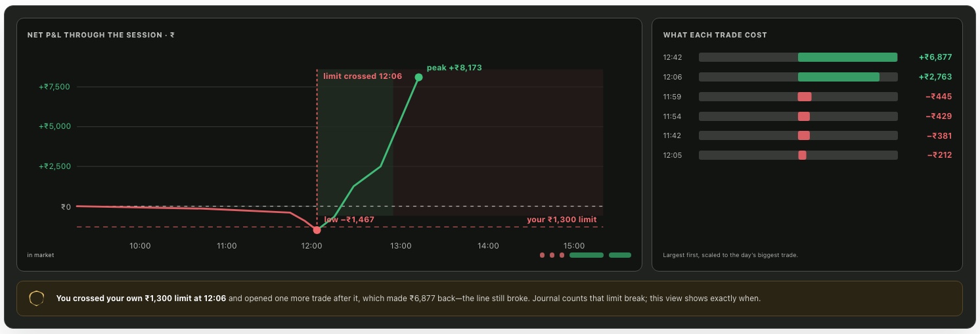Click the green peak marker at +₹8,173
This screenshot has width=980, height=334.
[x=418, y=78]
